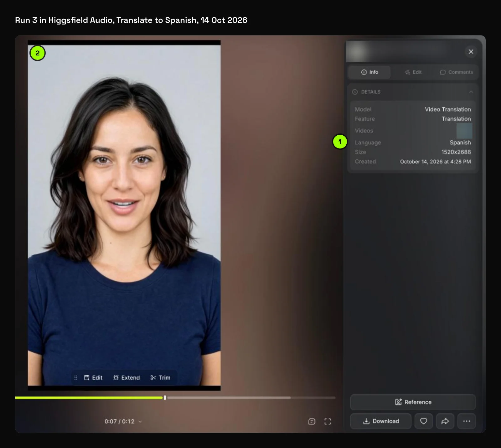Open the Edit tab in side panel
501x448 pixels.
(x=413, y=72)
